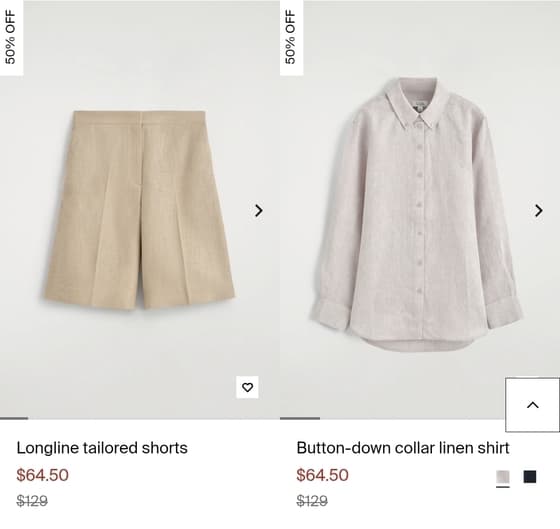Select the light beige color swatch
Screen dimensions: 560x529
[x=503, y=477]
